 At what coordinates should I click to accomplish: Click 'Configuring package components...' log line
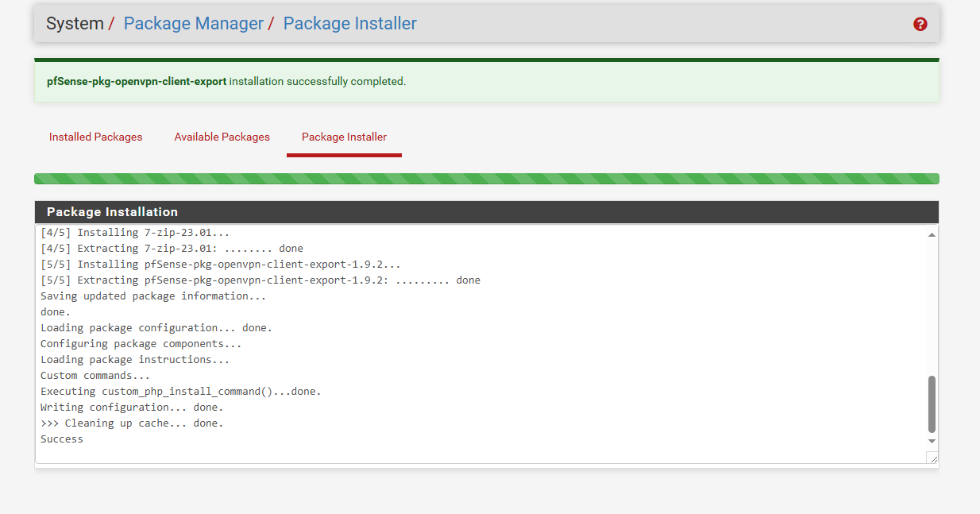[x=141, y=343]
